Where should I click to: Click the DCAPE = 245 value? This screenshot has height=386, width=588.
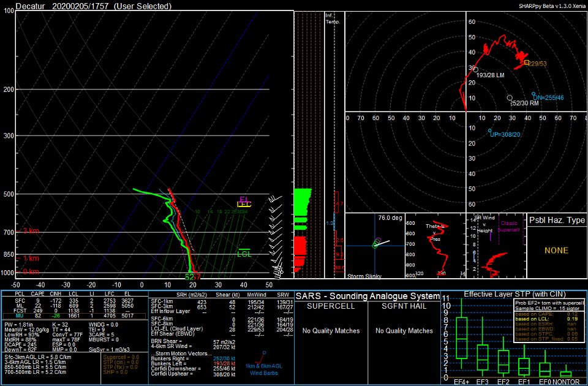21,344
